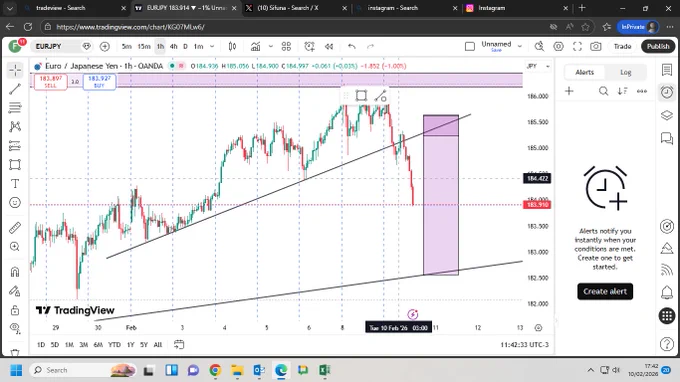Open the emoji icons tool
680x382 pixels.
[x=15, y=202]
